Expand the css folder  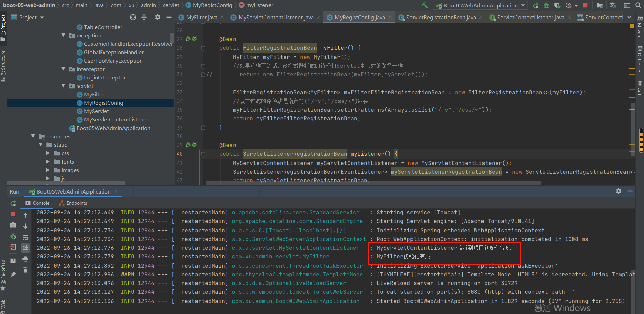pos(48,153)
